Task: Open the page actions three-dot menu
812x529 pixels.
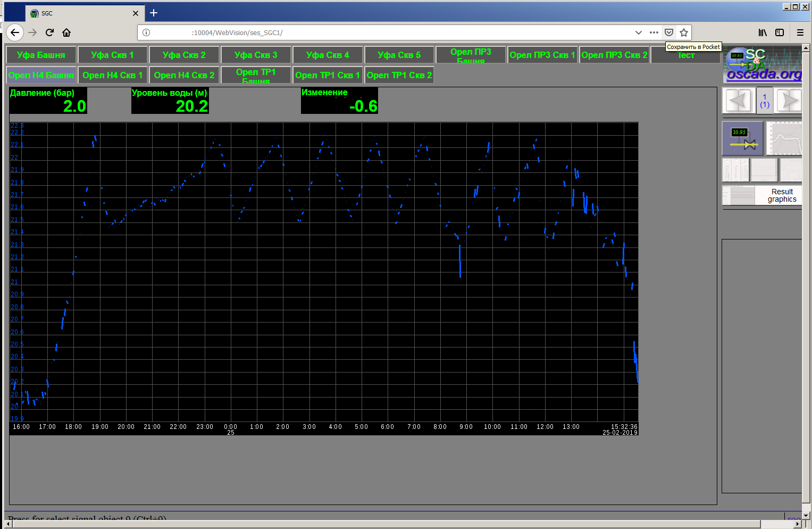Action: coord(654,32)
